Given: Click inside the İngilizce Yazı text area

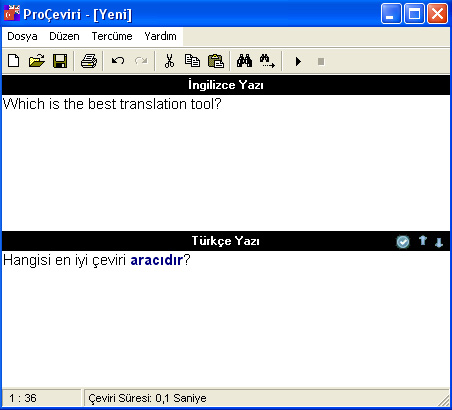Looking at the screenshot, I should pos(226,163).
